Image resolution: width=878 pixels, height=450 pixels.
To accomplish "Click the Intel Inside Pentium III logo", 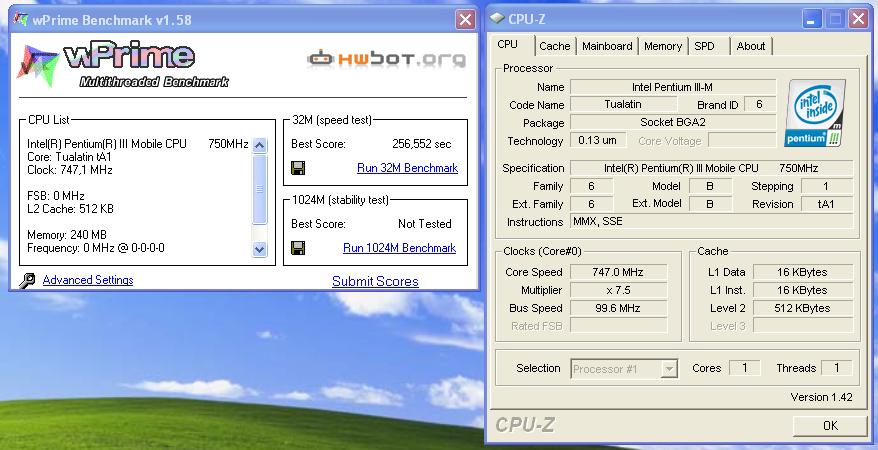I will pyautogui.click(x=816, y=114).
